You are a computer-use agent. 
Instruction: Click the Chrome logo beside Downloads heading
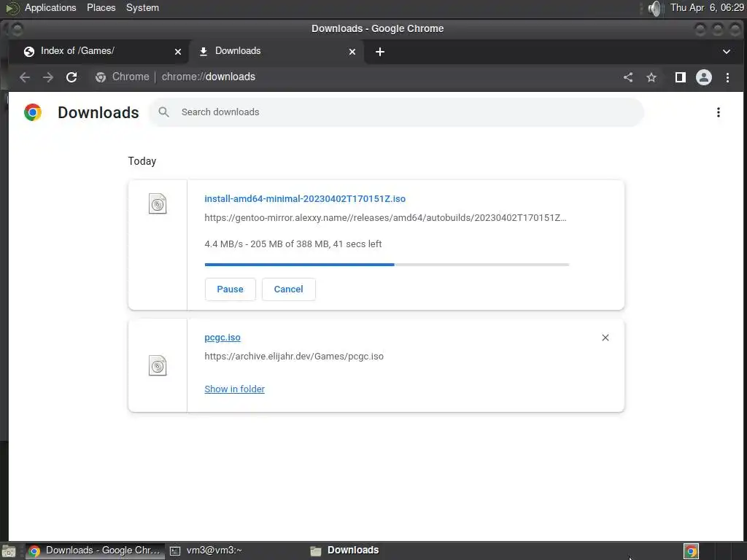coord(33,112)
